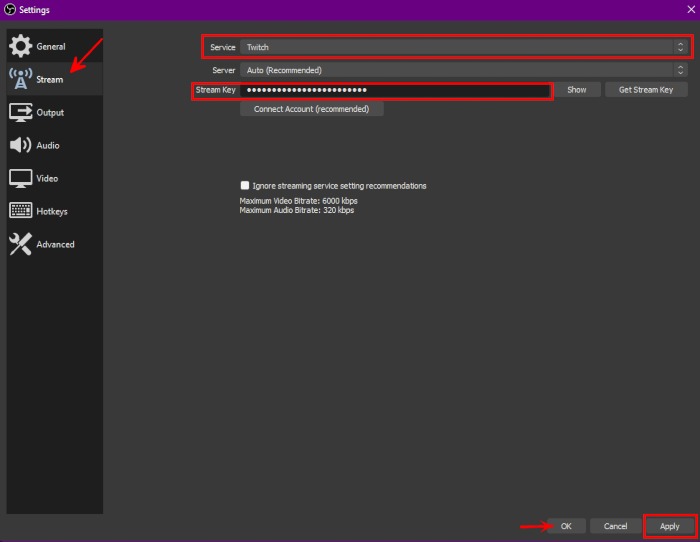Confirm settings with OK button

(x=566, y=526)
